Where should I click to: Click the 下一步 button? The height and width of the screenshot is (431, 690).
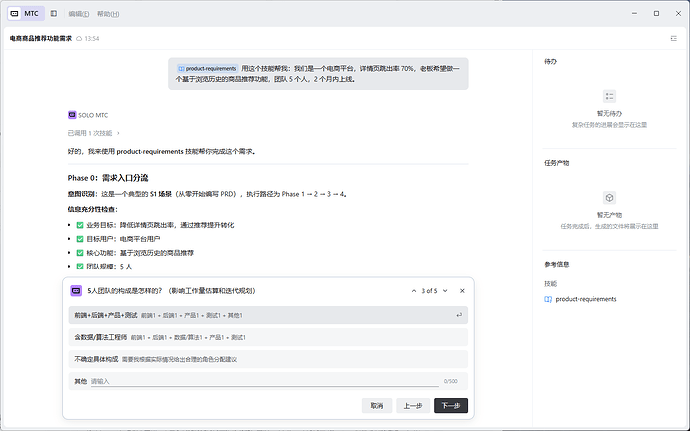pos(451,405)
